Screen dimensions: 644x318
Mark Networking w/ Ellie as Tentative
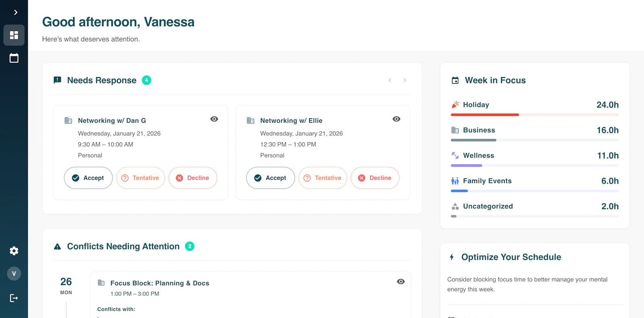click(323, 178)
